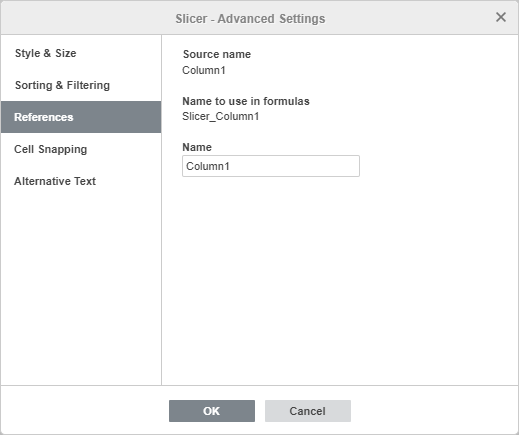Open the Alternative Text section
The width and height of the screenshot is (519, 435).
81,181
